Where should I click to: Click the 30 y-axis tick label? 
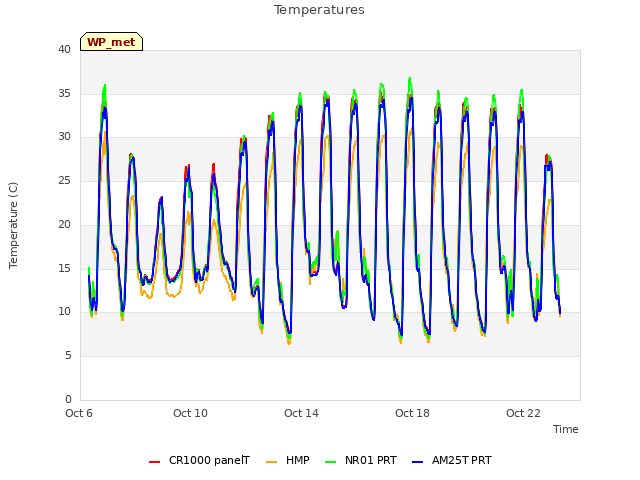coord(64,137)
